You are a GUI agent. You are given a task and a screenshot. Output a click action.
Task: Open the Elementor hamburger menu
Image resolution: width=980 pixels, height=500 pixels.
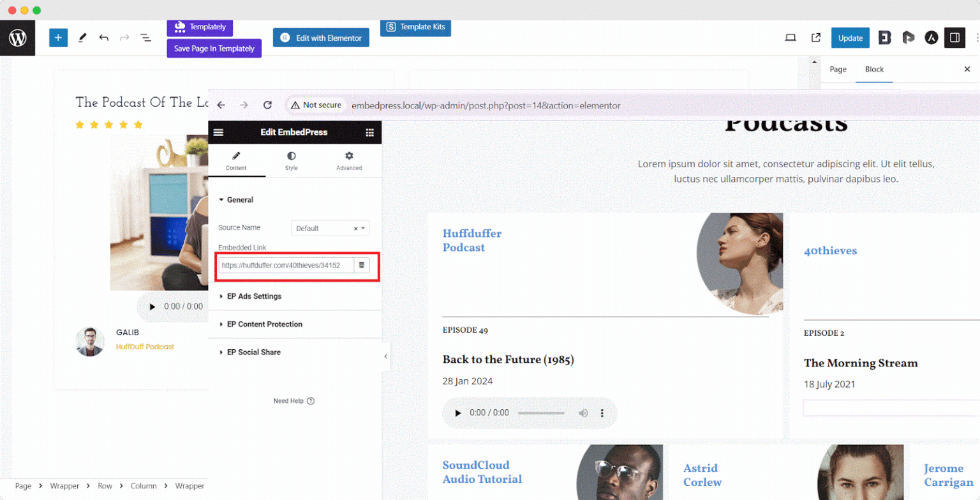coord(219,132)
